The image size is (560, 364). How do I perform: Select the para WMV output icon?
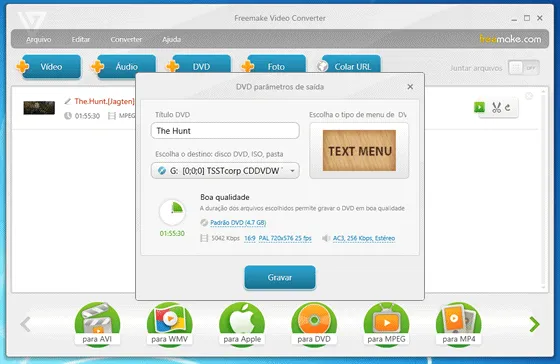[x=169, y=324]
